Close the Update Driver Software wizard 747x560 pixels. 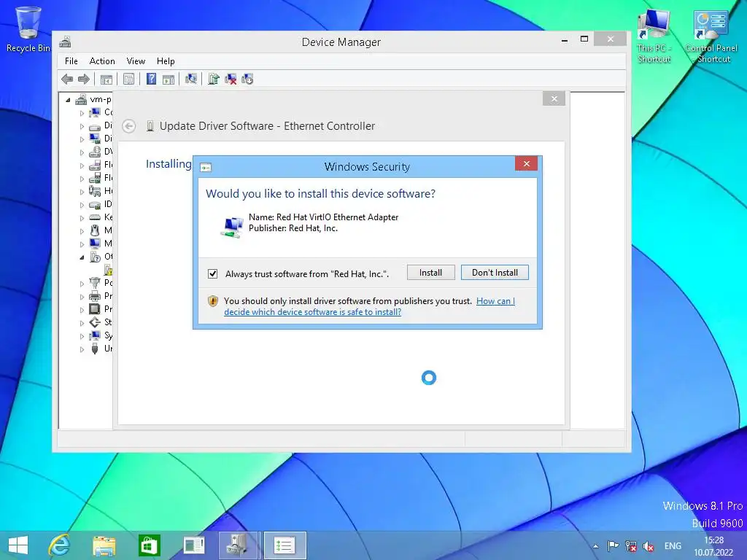coord(554,98)
